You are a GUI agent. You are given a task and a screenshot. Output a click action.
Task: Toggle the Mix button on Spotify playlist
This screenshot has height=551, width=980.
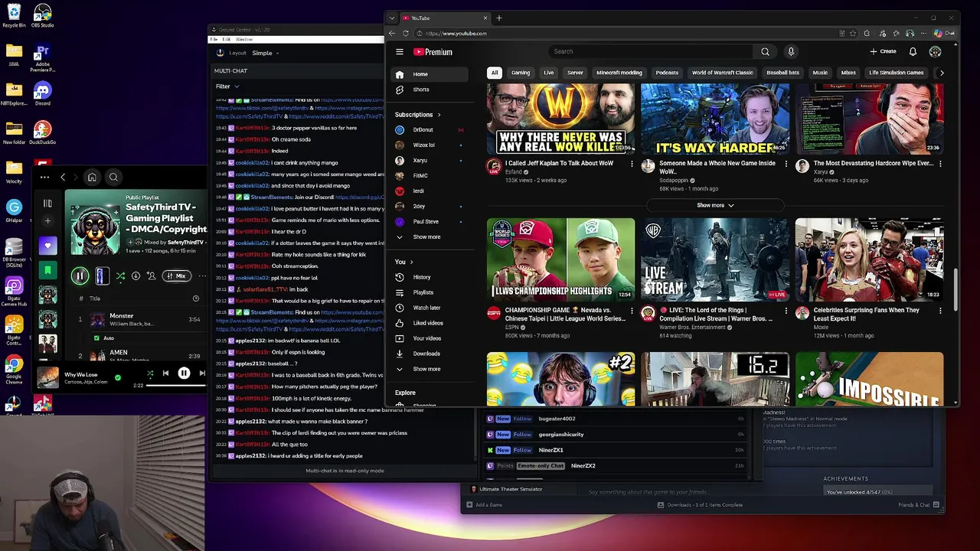coord(176,276)
